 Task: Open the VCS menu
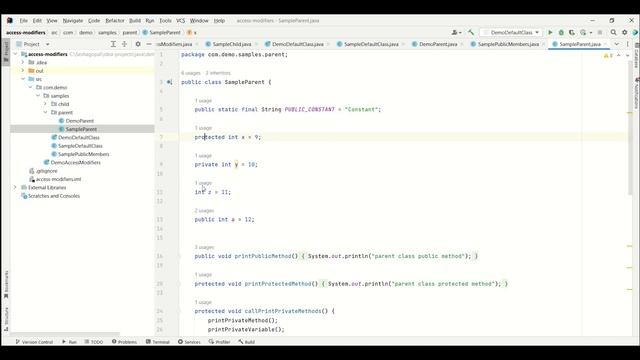180,20
